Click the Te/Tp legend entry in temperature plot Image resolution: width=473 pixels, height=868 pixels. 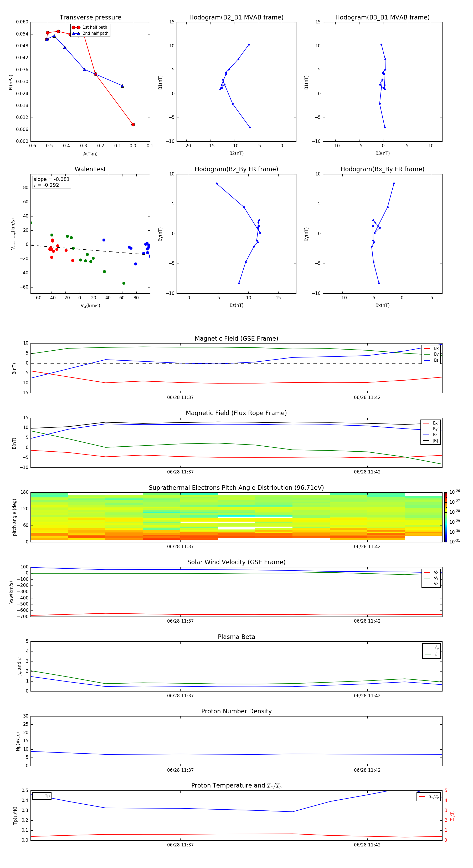tap(429, 796)
